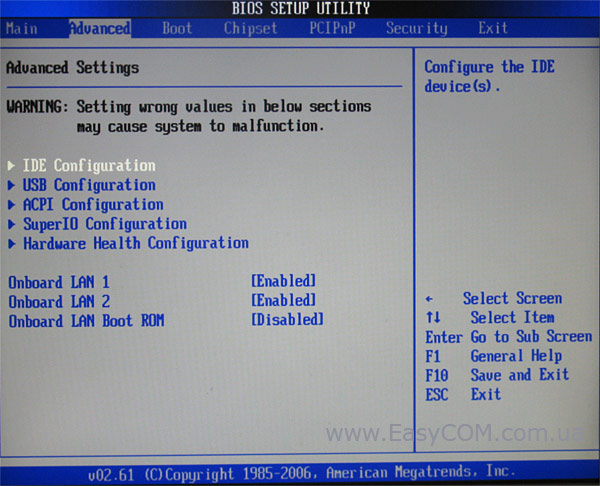Click the Select Screen hint
The height and width of the screenshot is (486, 600).
(512, 298)
